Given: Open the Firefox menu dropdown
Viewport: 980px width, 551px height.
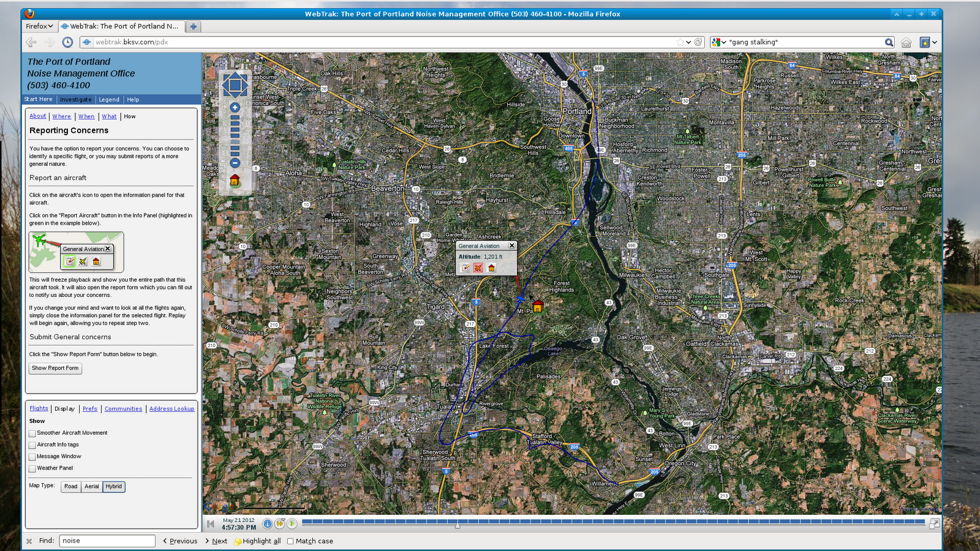Looking at the screenshot, I should [x=39, y=26].
